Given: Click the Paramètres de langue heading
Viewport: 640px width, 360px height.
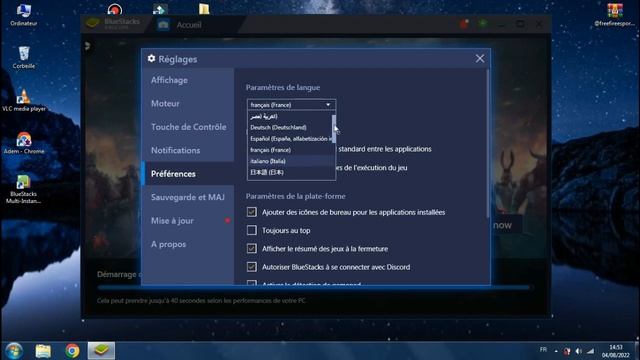Looking at the screenshot, I should pos(283,87).
